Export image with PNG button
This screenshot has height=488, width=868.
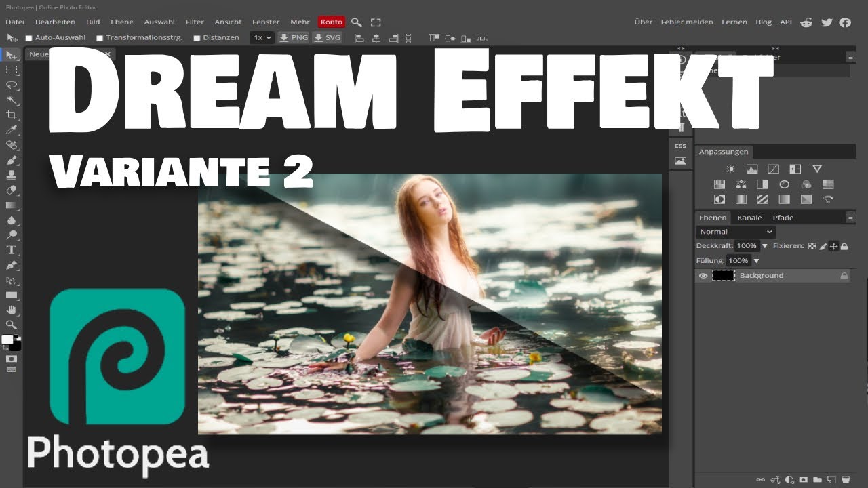tap(294, 38)
